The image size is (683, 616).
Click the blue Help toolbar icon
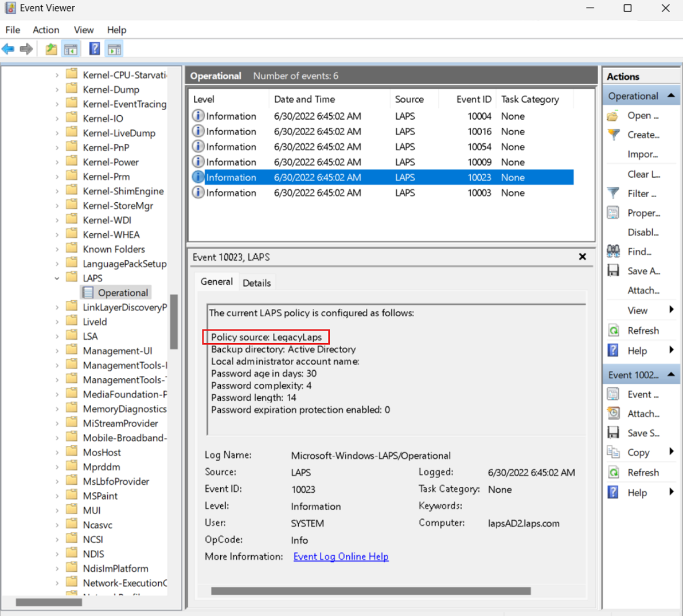pyautogui.click(x=95, y=49)
